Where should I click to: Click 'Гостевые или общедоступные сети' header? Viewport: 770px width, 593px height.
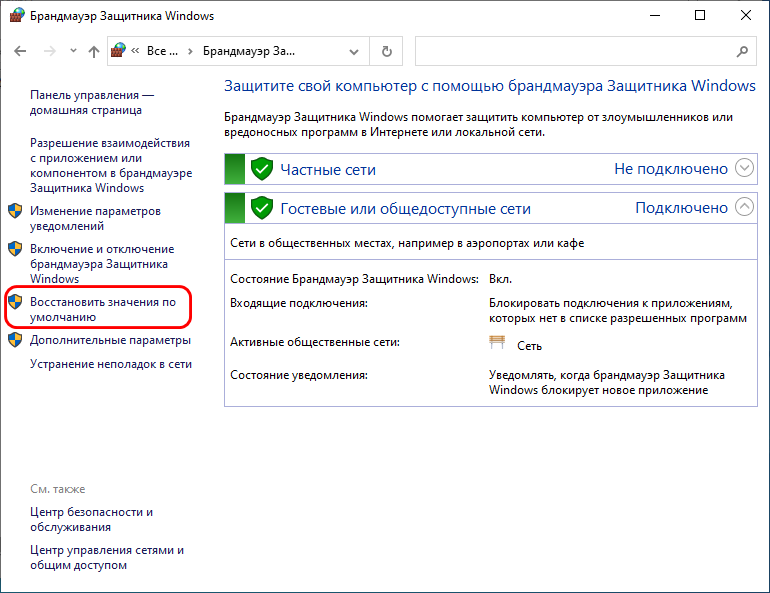pos(406,209)
